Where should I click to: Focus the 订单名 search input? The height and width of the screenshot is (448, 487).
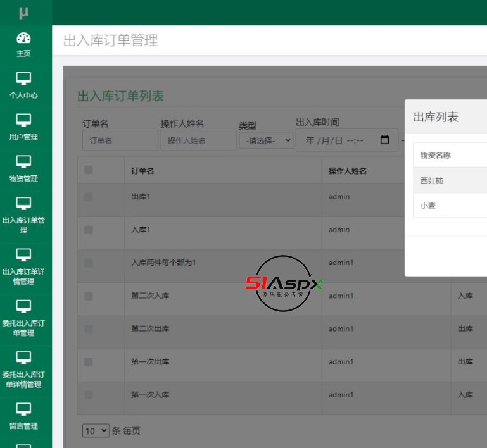(x=120, y=140)
